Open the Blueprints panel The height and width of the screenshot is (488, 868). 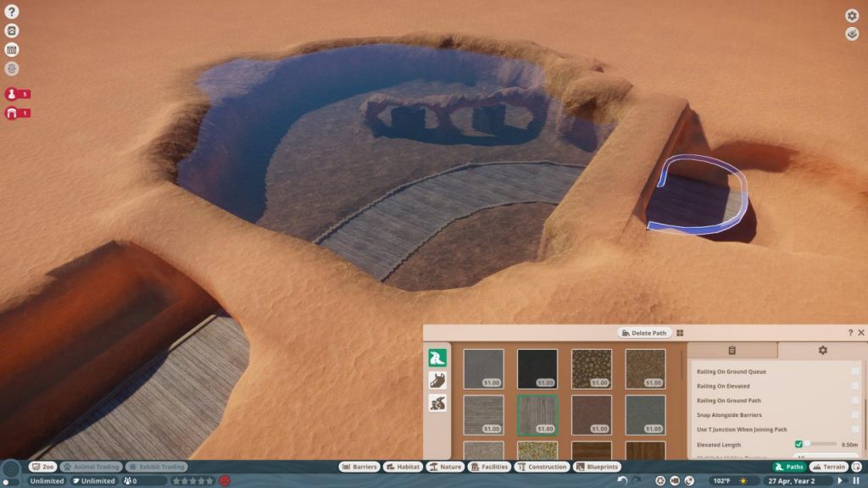click(x=596, y=466)
